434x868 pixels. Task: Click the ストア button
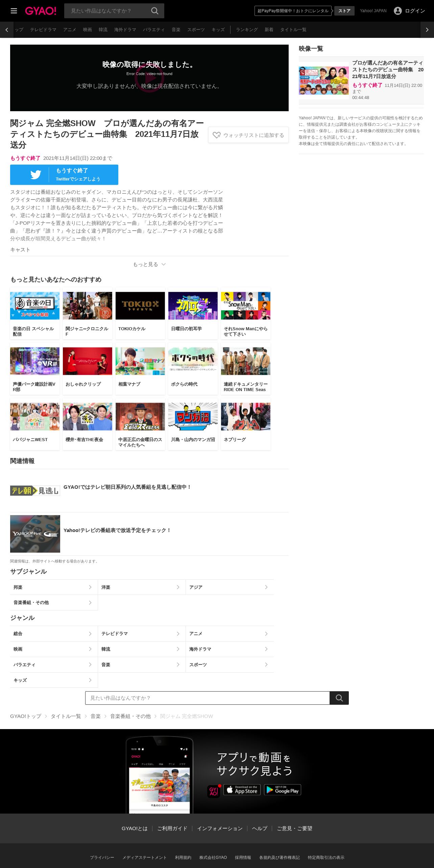click(344, 11)
